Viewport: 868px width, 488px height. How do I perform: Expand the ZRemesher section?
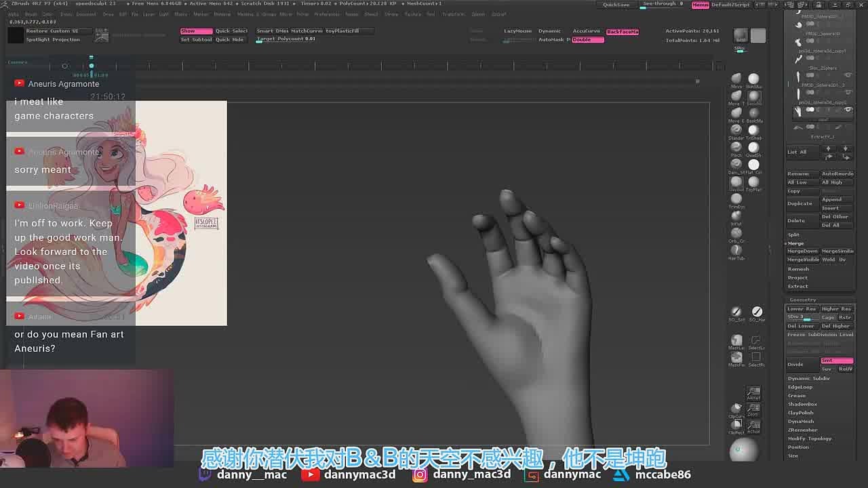[802, 430]
